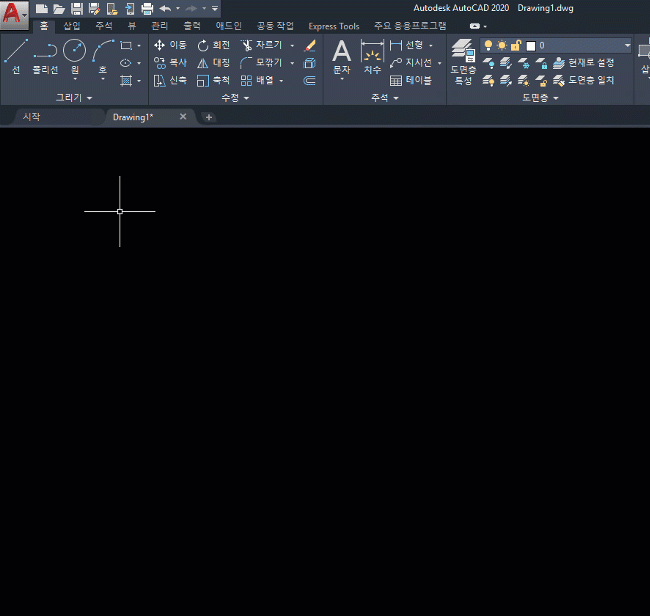Open the AutoCAD application menu button
Image resolution: width=650 pixels, height=616 pixels.
tap(14, 15)
